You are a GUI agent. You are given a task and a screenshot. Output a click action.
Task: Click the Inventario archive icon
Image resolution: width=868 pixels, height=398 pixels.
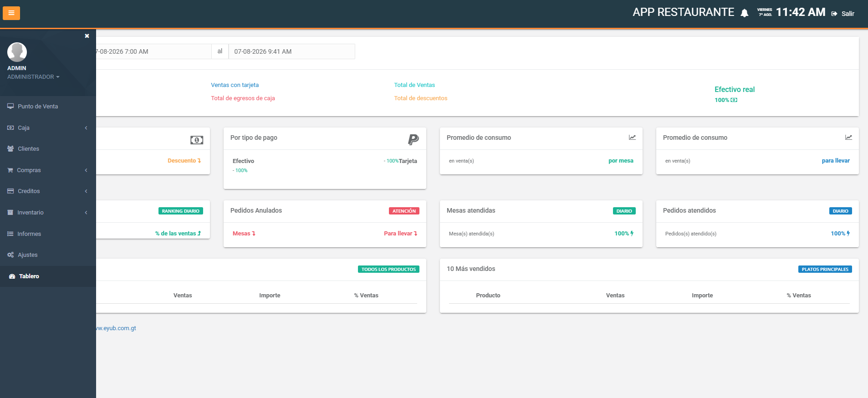10,213
